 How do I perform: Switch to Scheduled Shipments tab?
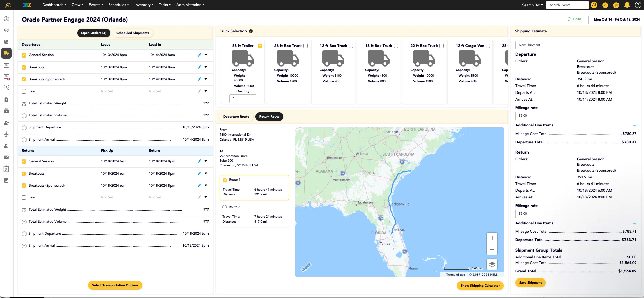(132, 33)
